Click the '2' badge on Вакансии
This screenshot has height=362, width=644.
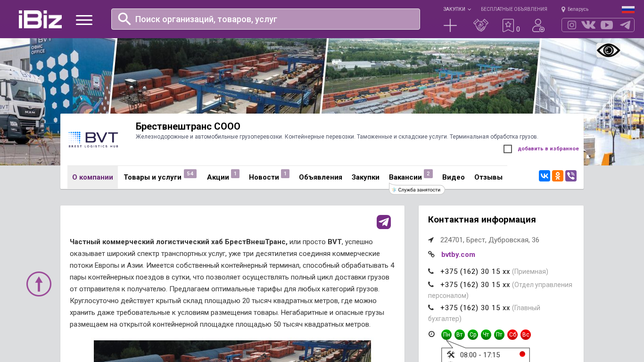(428, 174)
